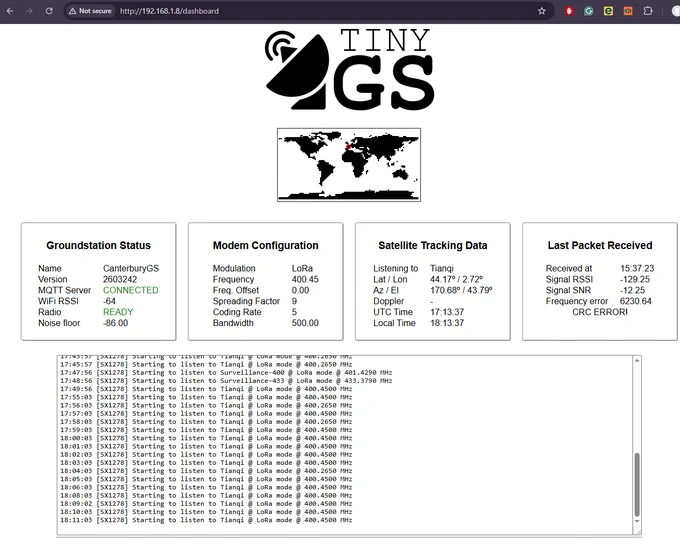Click the Satellite Tracking Data heading
The width and height of the screenshot is (680, 538).
433,245
